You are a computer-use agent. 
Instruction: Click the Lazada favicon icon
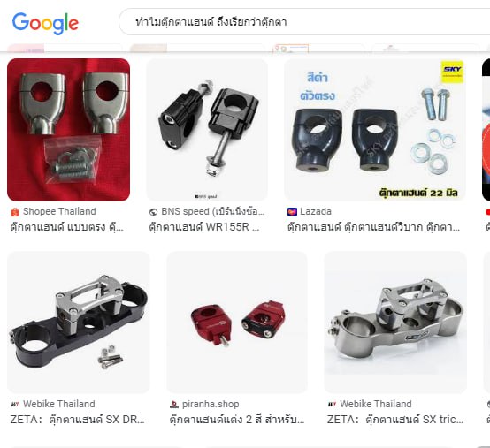(x=292, y=212)
